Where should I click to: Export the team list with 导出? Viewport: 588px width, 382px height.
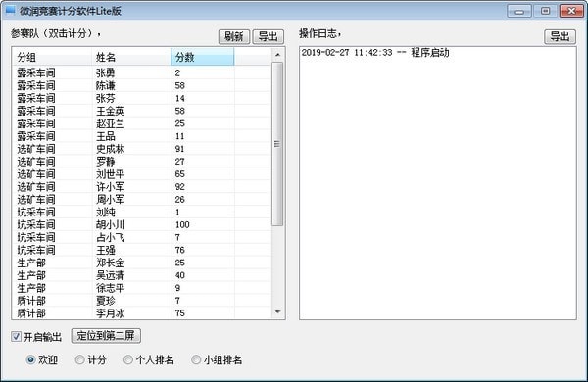269,37
